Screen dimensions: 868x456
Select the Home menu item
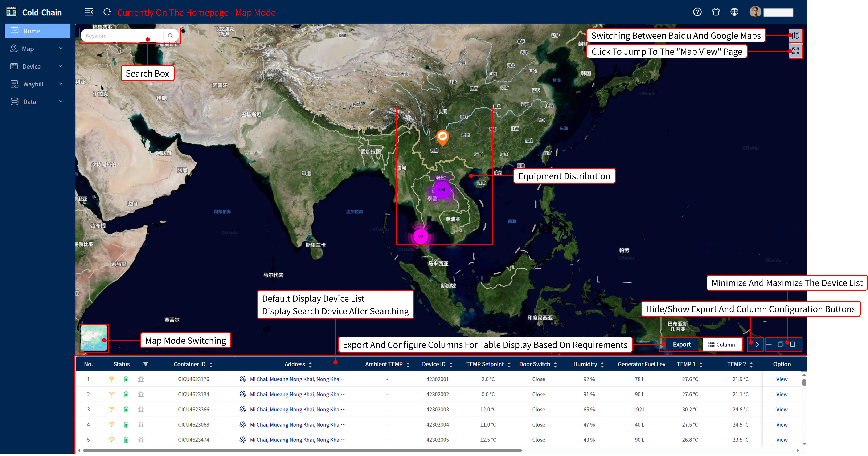pos(37,31)
